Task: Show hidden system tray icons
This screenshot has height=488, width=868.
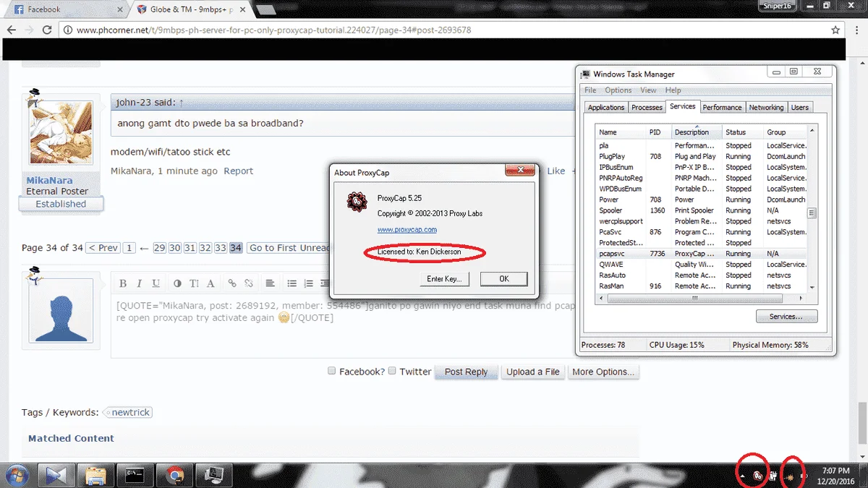Action: tap(743, 475)
